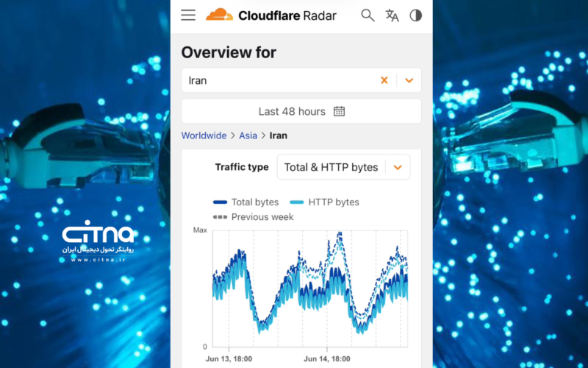Click the Cloudflare cloud logo

pos(219,15)
